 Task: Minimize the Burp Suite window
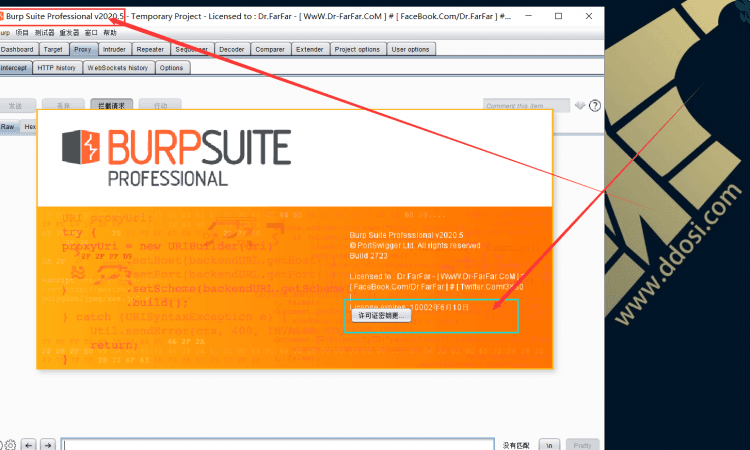coord(529,16)
